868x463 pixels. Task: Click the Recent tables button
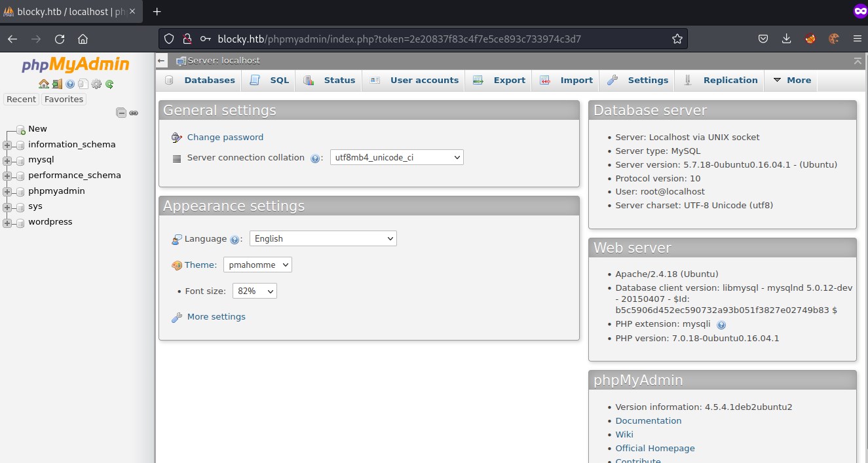[21, 100]
